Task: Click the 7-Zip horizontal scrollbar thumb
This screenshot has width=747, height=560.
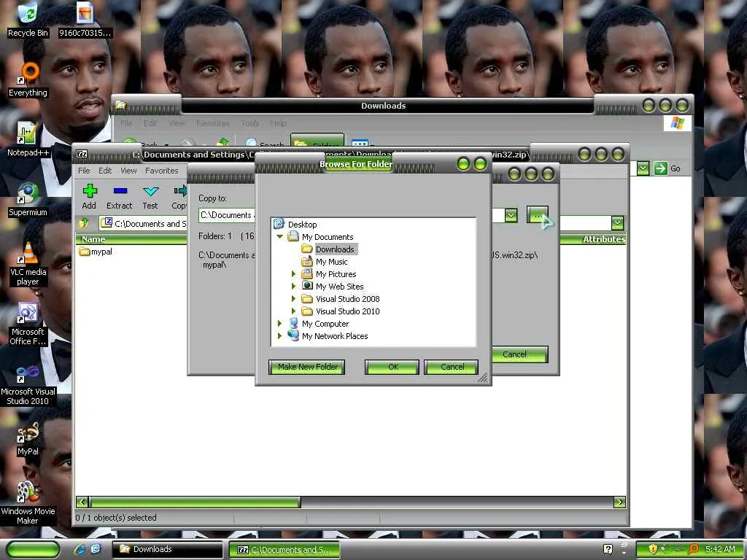Action: (x=196, y=502)
